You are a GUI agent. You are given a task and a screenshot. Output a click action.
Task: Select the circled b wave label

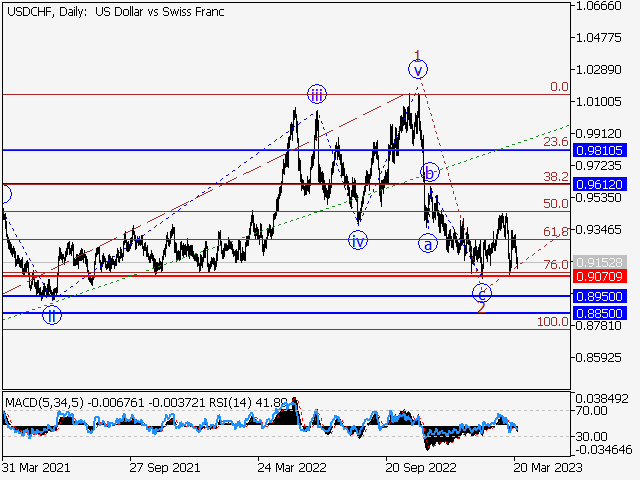(429, 173)
